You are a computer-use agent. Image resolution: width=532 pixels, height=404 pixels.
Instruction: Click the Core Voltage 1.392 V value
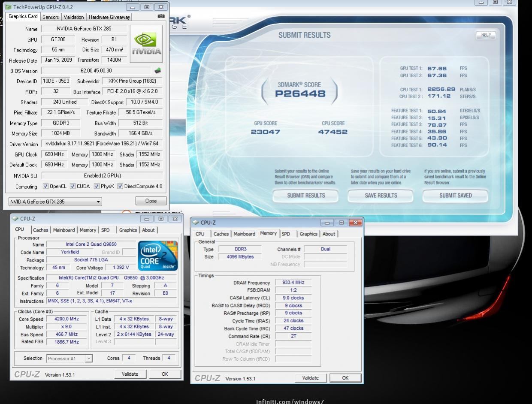pyautogui.click(x=121, y=268)
